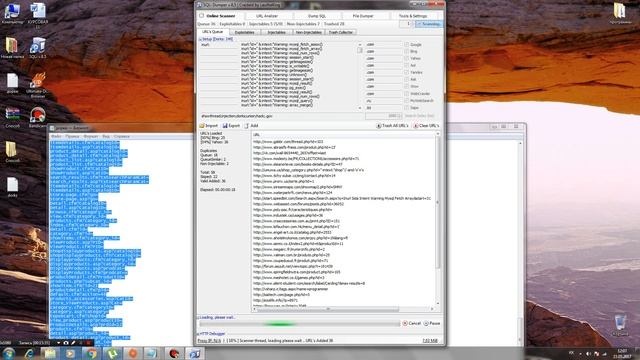Image resolution: width=640 pixels, height=360 pixels.
Task: Toggle the Aol search engine checkbox
Action: 407,65
